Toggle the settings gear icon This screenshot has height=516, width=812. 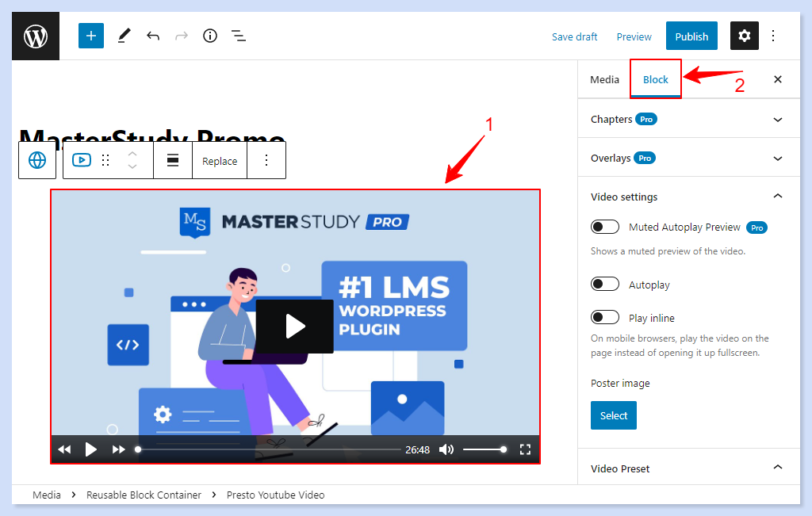click(744, 36)
